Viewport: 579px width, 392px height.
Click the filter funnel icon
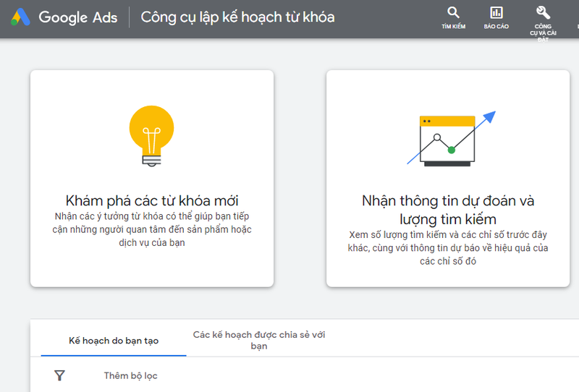point(59,375)
